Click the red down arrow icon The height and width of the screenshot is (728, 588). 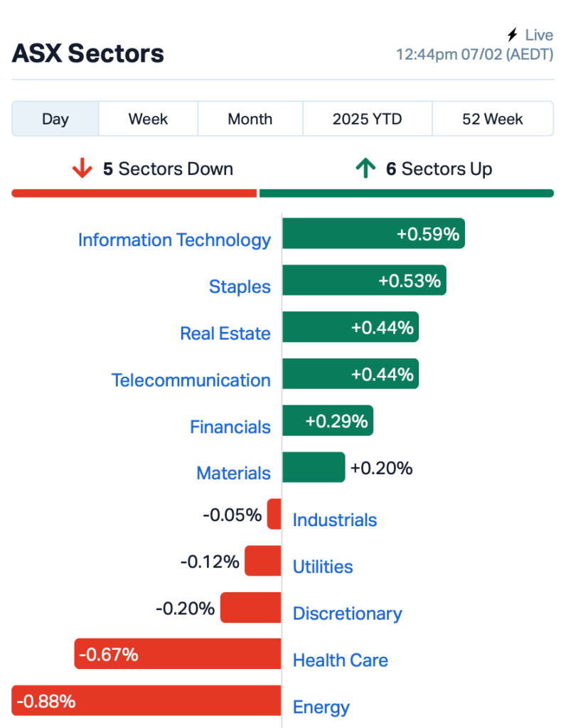click(x=82, y=168)
